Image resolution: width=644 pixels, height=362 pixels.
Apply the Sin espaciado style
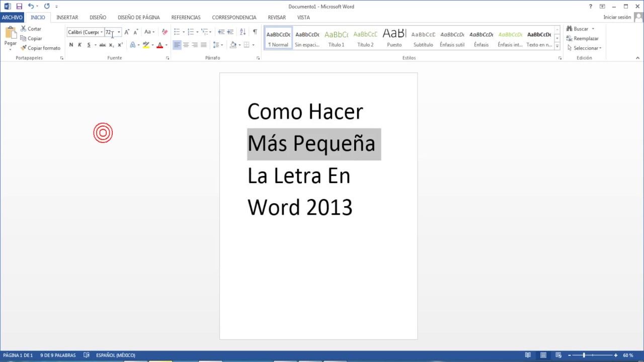(307, 38)
